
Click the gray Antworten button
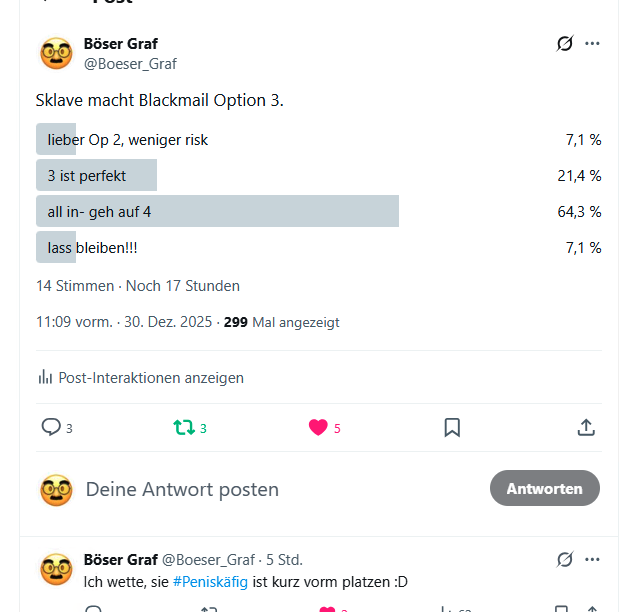click(544, 488)
